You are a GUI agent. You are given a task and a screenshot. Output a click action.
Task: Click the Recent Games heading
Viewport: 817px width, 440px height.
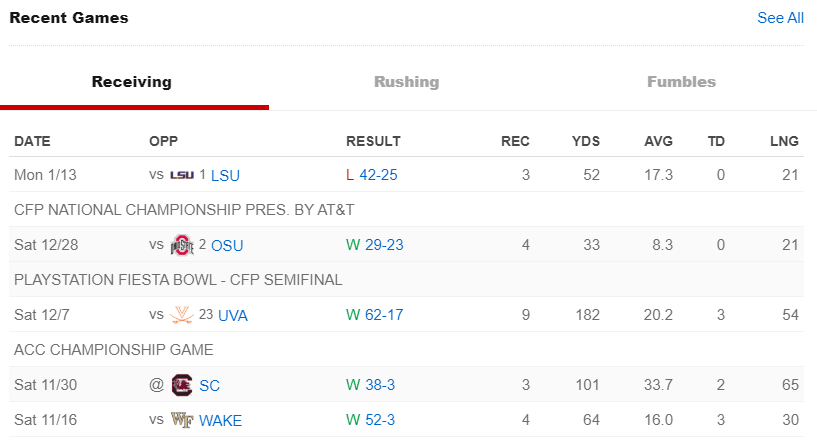click(x=69, y=18)
